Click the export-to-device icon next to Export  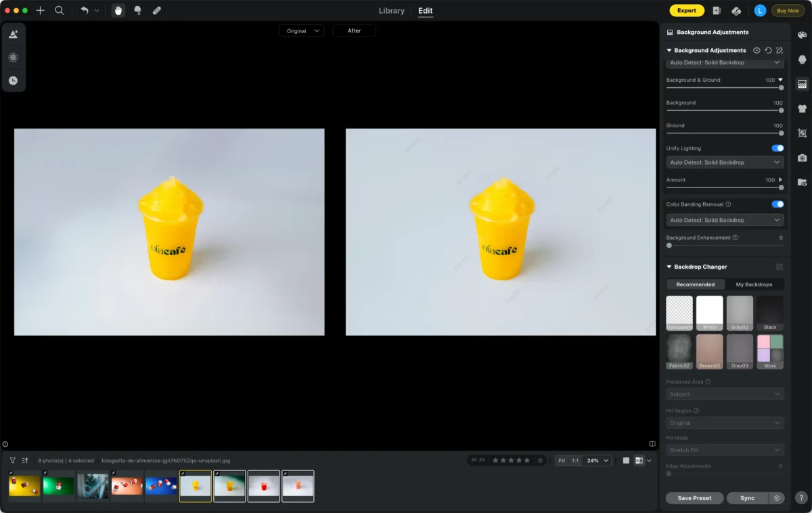pyautogui.click(x=717, y=10)
